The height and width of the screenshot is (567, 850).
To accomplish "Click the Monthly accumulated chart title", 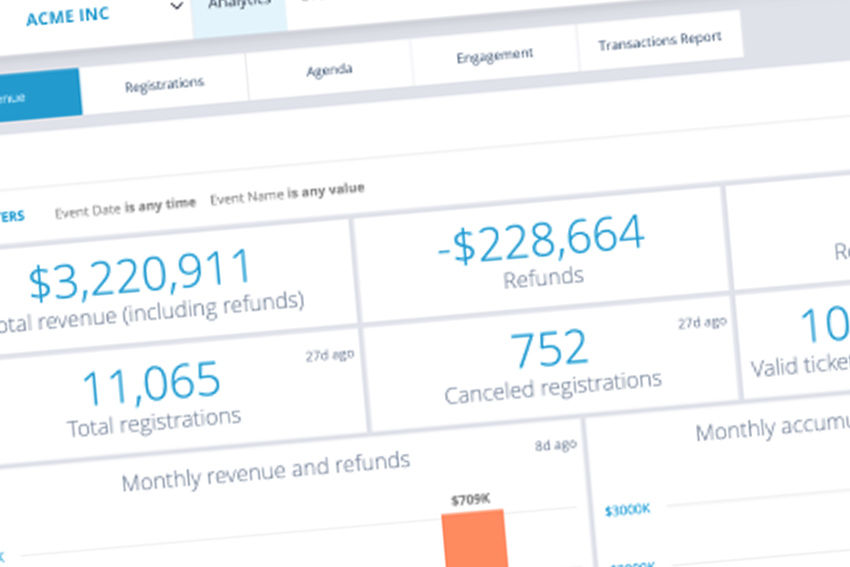I will click(772, 427).
